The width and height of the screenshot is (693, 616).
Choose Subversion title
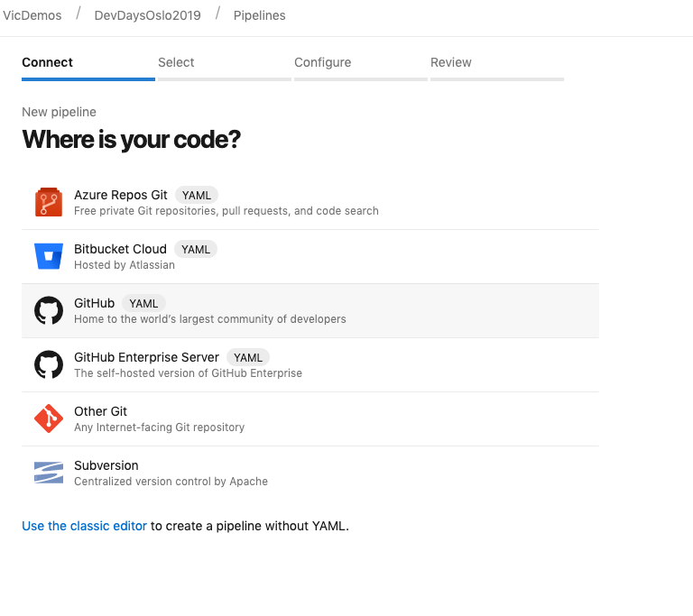click(x=106, y=465)
